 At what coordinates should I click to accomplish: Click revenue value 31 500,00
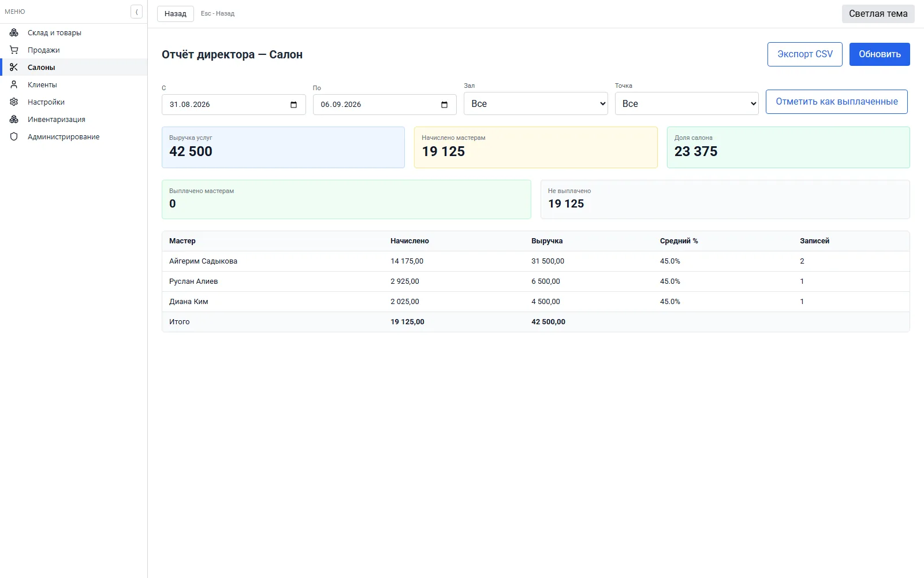point(547,261)
